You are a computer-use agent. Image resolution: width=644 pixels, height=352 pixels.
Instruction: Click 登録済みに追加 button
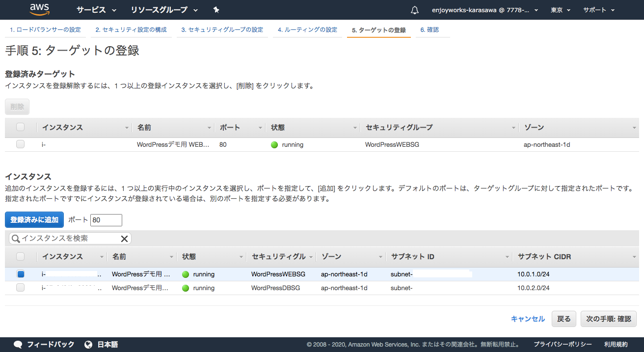[x=34, y=220]
